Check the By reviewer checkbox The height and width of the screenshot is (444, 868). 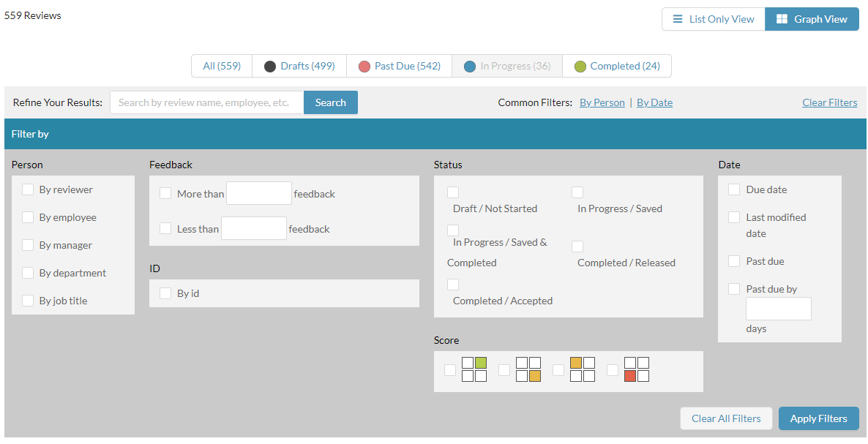[x=28, y=189]
